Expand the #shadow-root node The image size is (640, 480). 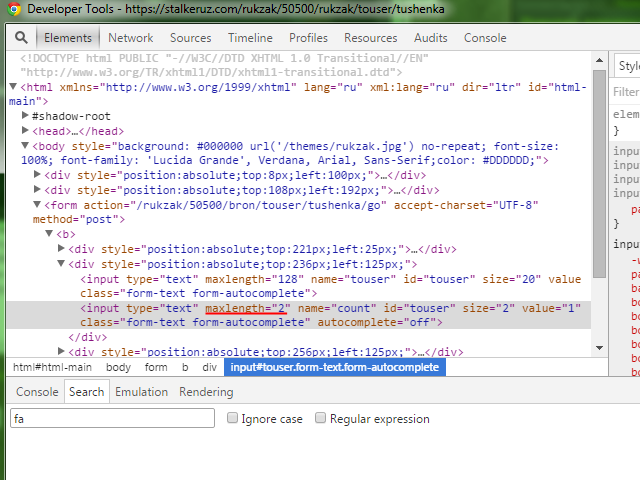coord(25,116)
